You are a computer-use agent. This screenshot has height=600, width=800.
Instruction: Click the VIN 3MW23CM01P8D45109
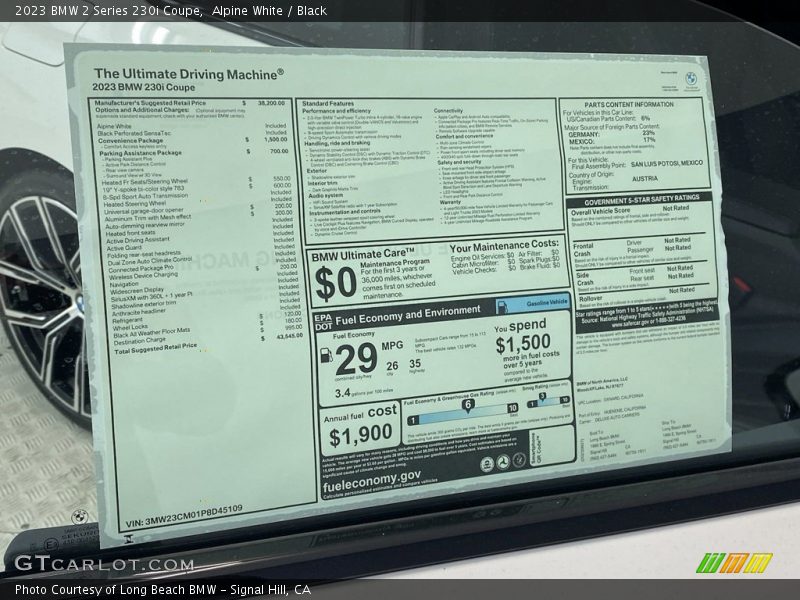coord(184,515)
